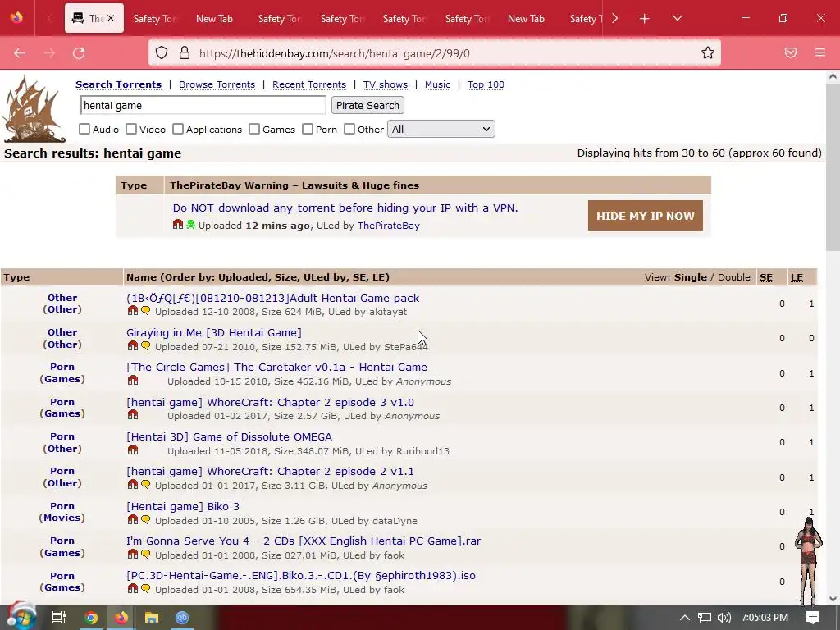Image resolution: width=840 pixels, height=630 pixels.
Task: Open the qBittorrent taskbar icon
Action: (x=182, y=618)
